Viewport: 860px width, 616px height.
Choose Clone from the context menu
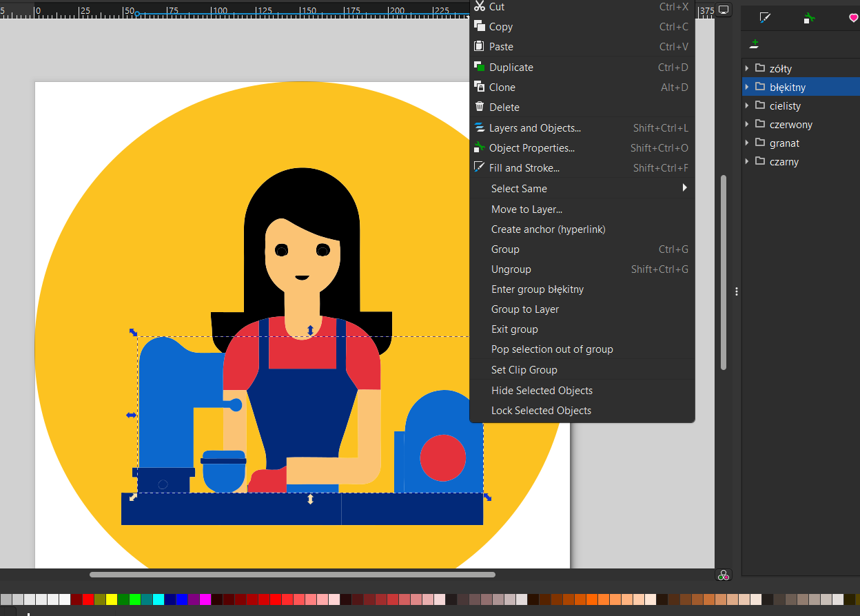(x=582, y=88)
